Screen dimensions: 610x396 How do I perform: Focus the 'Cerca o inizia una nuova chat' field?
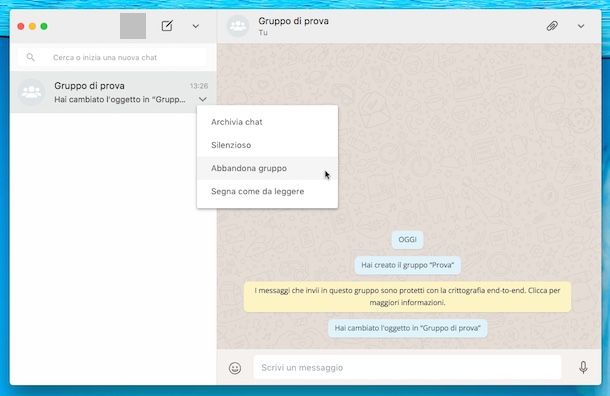pyautogui.click(x=112, y=57)
